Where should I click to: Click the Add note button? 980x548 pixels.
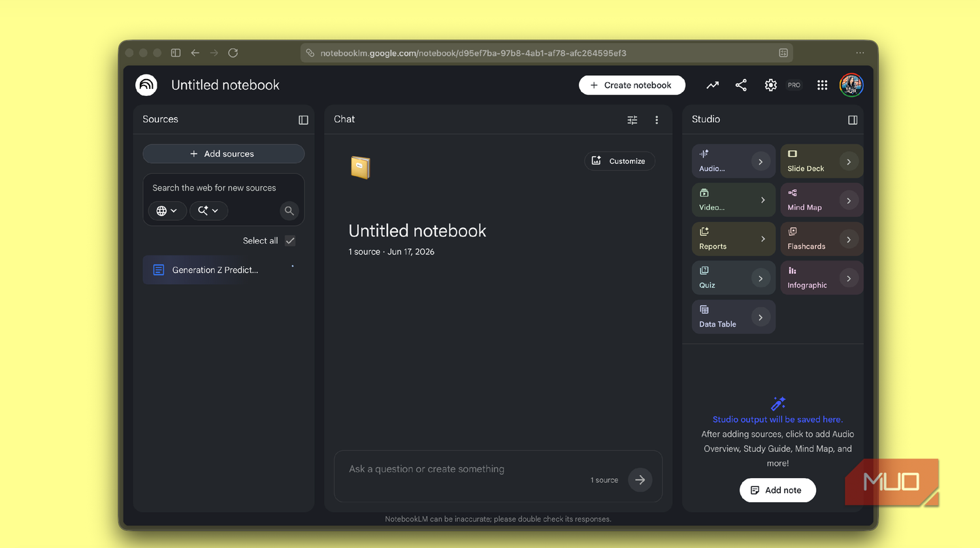[x=777, y=490]
